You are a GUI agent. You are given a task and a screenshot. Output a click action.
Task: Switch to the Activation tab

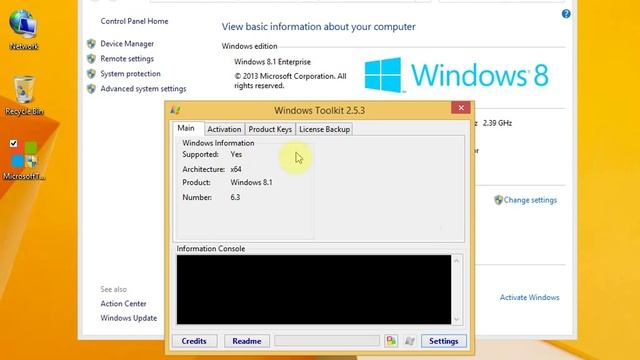pos(224,129)
